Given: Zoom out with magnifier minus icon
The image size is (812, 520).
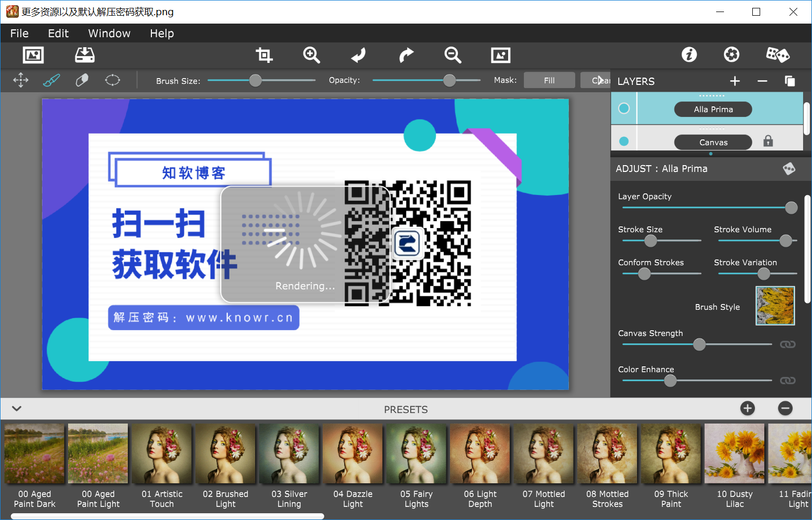Looking at the screenshot, I should coord(453,55).
